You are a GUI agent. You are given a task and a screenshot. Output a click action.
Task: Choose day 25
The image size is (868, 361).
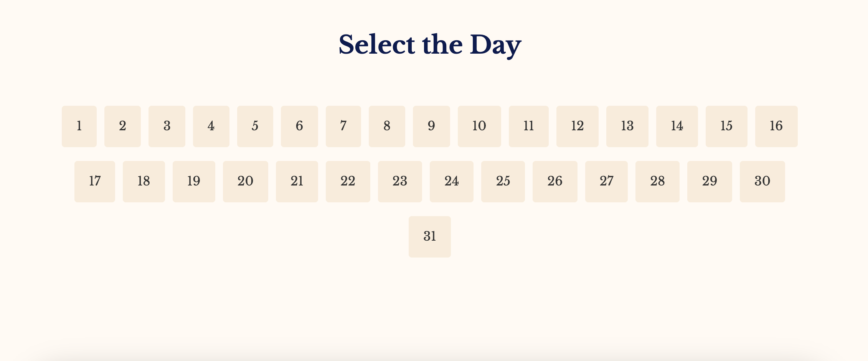tap(503, 182)
